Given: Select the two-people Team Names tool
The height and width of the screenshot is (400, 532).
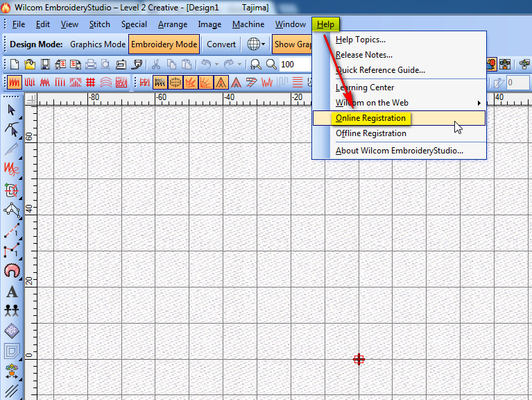Looking at the screenshot, I should [x=12, y=310].
